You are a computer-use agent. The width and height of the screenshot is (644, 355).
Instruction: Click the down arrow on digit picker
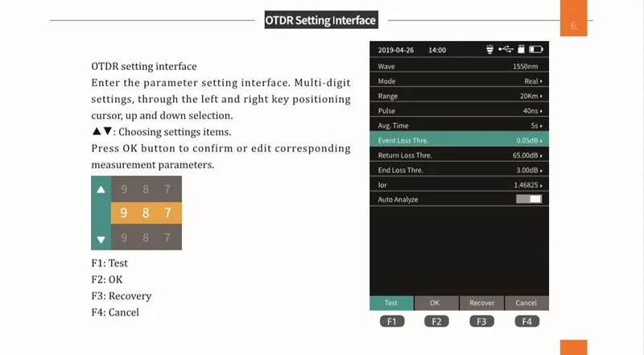(x=101, y=240)
